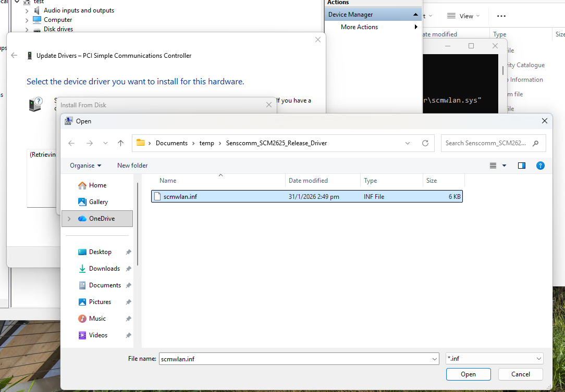
Task: Close the Open file dialog
Action: coord(545,121)
